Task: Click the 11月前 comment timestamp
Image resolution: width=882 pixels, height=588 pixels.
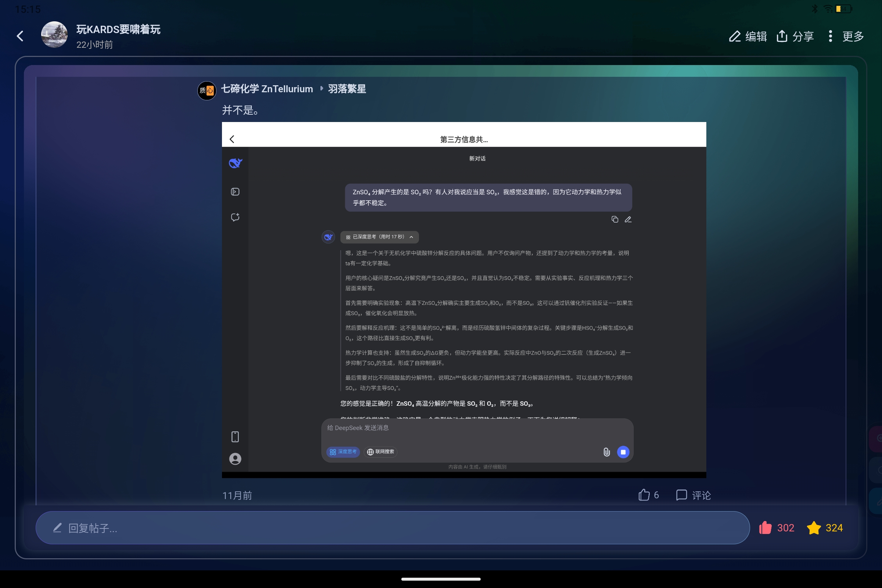Action: click(237, 496)
